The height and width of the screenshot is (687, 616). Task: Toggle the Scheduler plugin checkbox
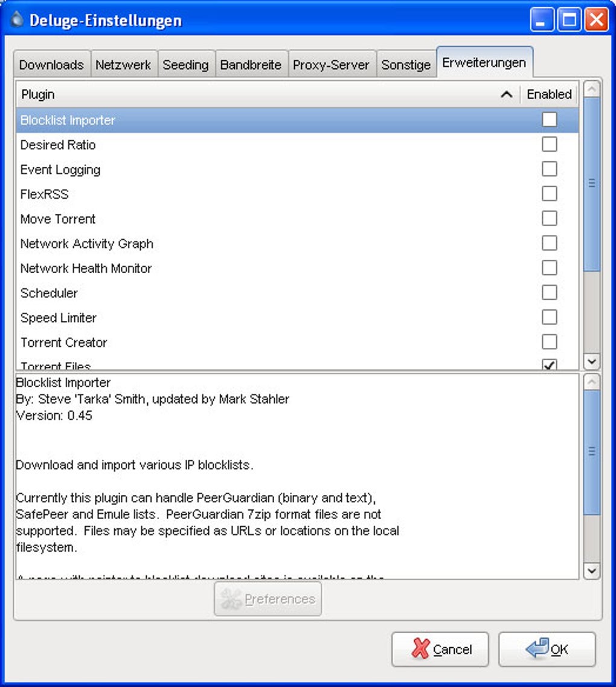tap(550, 292)
